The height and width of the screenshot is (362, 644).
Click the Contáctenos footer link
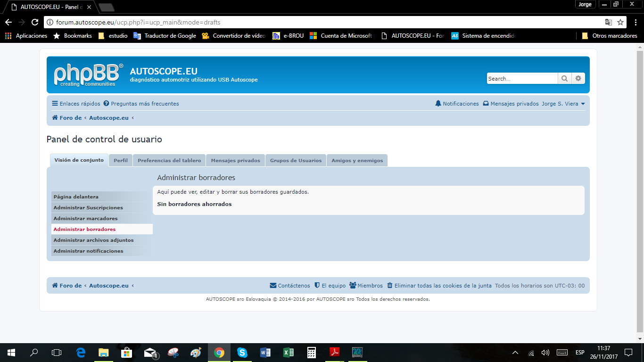(x=290, y=286)
